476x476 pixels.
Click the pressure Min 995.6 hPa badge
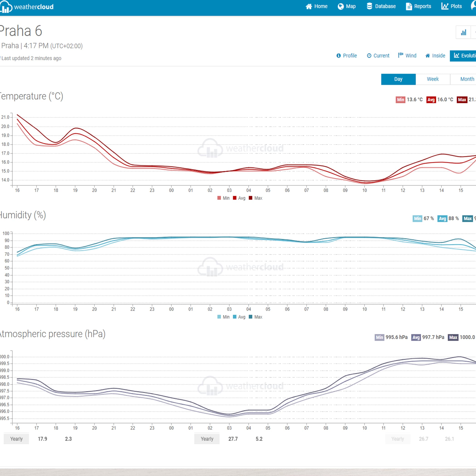(391, 337)
